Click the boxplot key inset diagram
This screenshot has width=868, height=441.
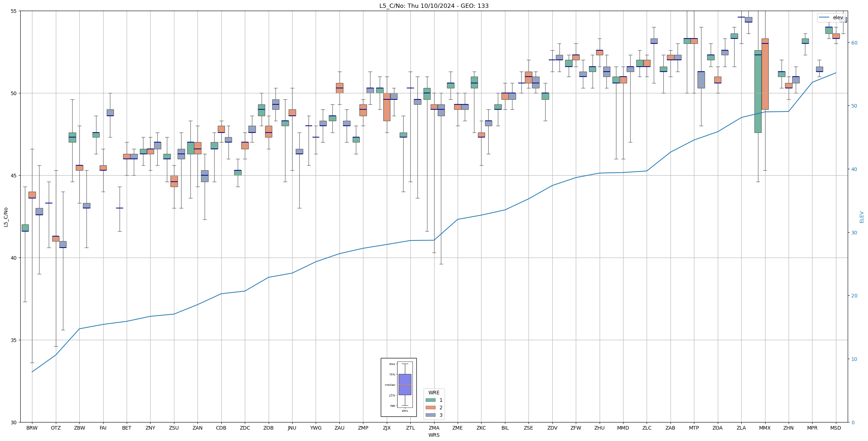click(399, 387)
